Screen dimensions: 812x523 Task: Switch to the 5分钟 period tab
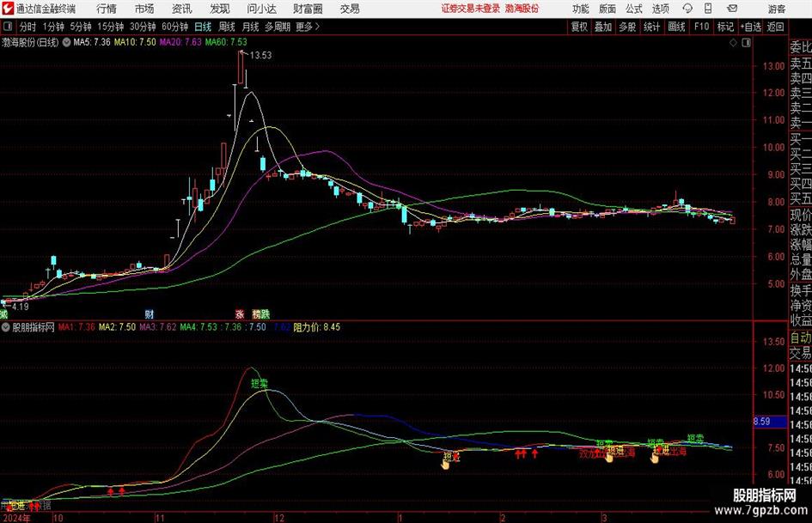coord(81,27)
